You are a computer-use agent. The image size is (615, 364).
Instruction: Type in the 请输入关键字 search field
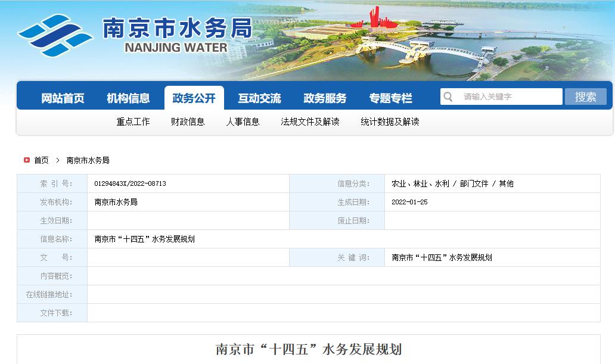(510, 97)
